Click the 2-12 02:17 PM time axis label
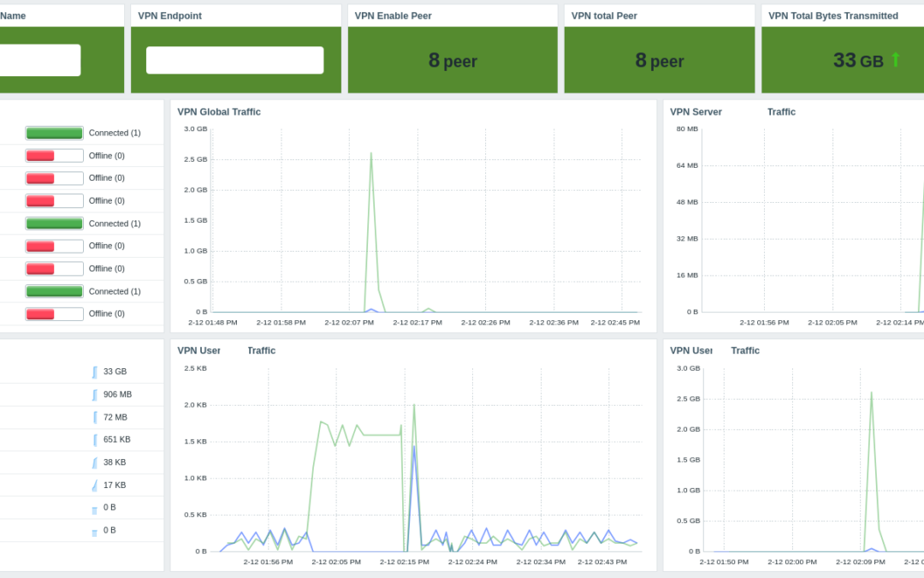 (418, 323)
